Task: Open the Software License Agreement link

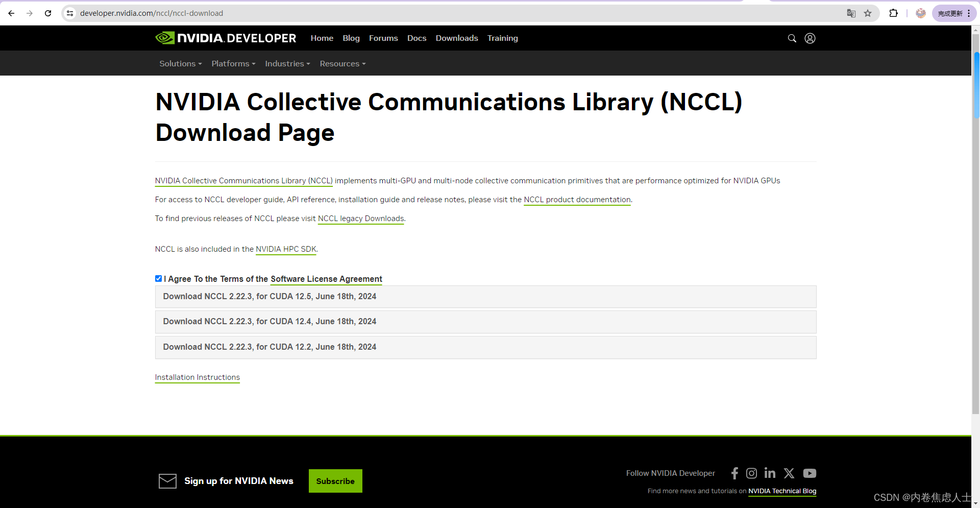Action: pyautogui.click(x=326, y=279)
